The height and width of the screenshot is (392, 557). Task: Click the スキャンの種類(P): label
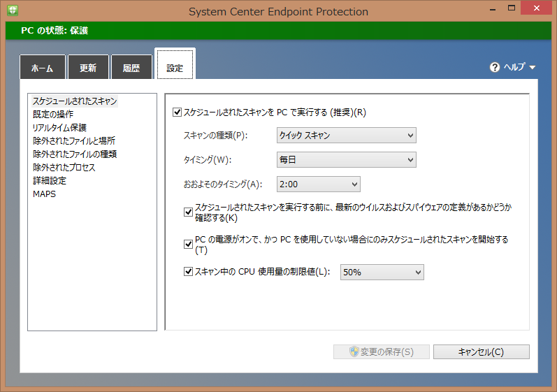coord(216,136)
